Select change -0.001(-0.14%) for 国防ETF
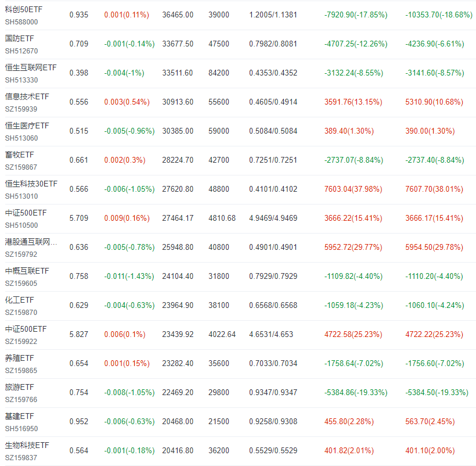This screenshot has height=466, width=476. [129, 44]
